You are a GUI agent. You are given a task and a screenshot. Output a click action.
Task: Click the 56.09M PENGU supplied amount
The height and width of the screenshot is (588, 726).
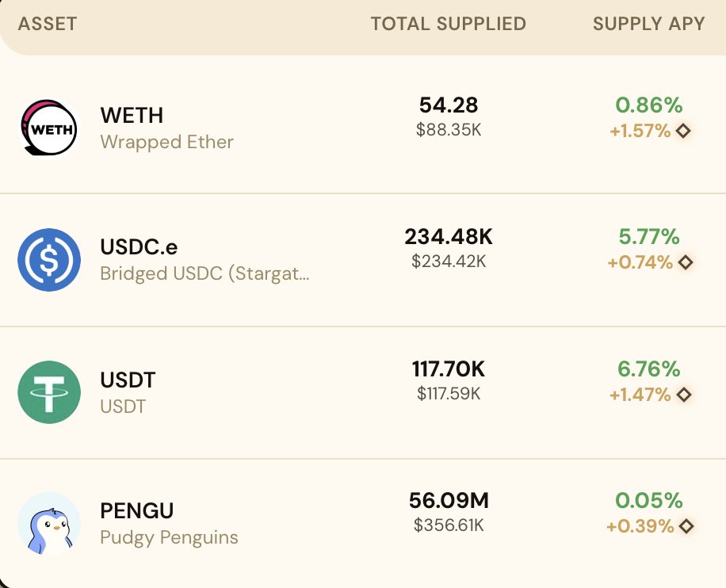[x=448, y=501]
